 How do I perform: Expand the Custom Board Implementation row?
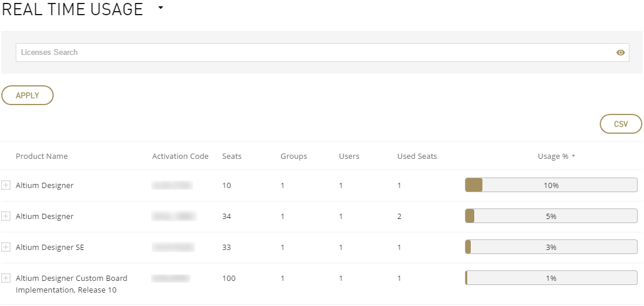[6, 278]
